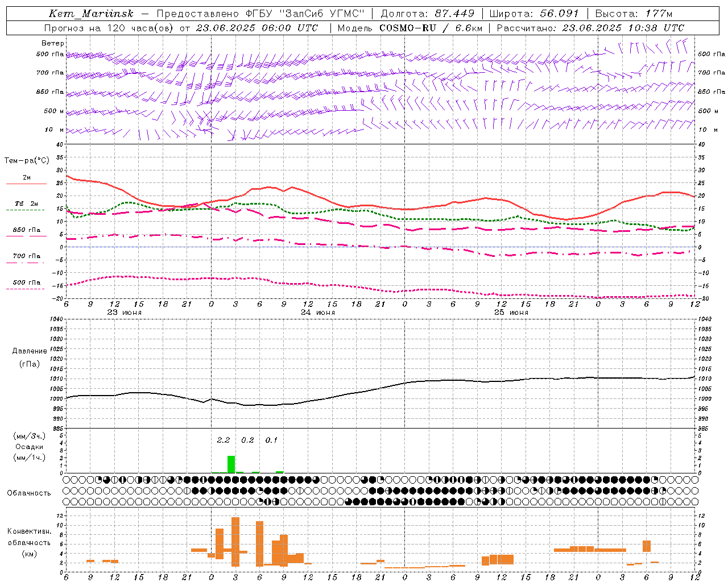Screen dimensions: 728x582
Task: Click the "Конвективн." convective cloud label
Action: pos(29,531)
